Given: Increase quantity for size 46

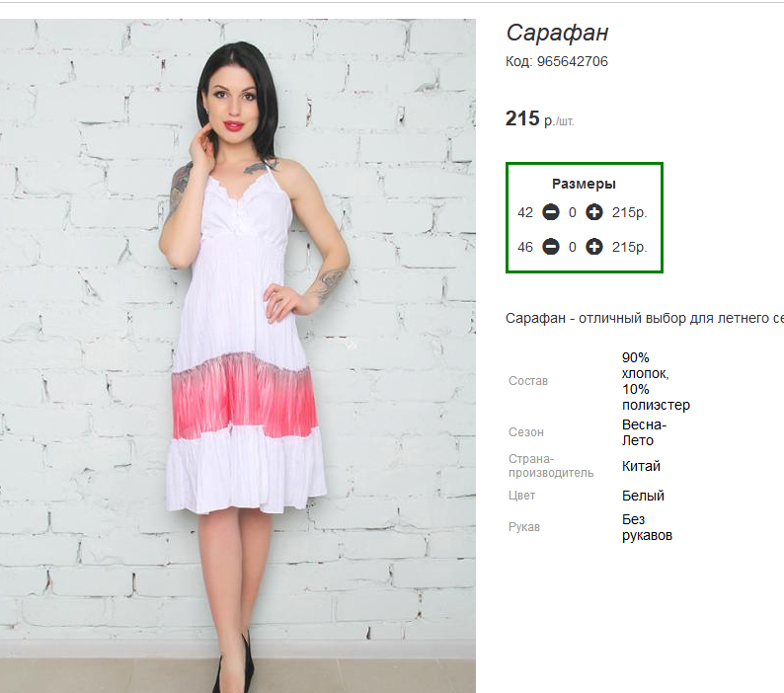Looking at the screenshot, I should 593,247.
